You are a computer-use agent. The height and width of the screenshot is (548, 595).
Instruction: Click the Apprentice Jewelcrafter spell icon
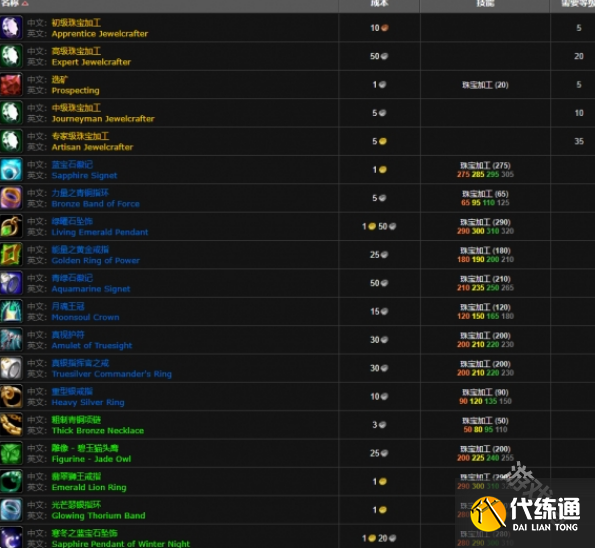click(11, 27)
